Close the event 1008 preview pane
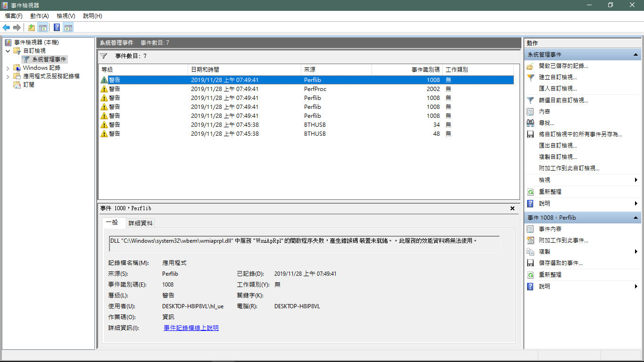644x362 pixels. (x=512, y=208)
